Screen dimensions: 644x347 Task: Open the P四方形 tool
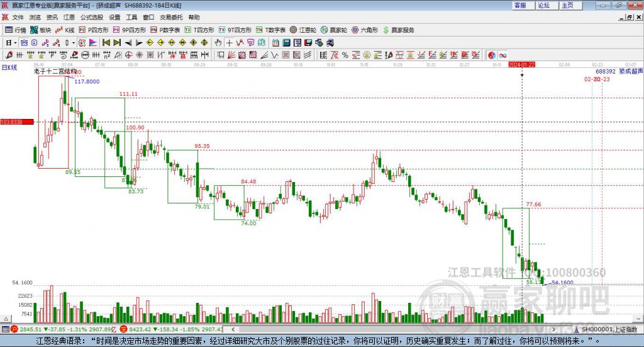94,30
